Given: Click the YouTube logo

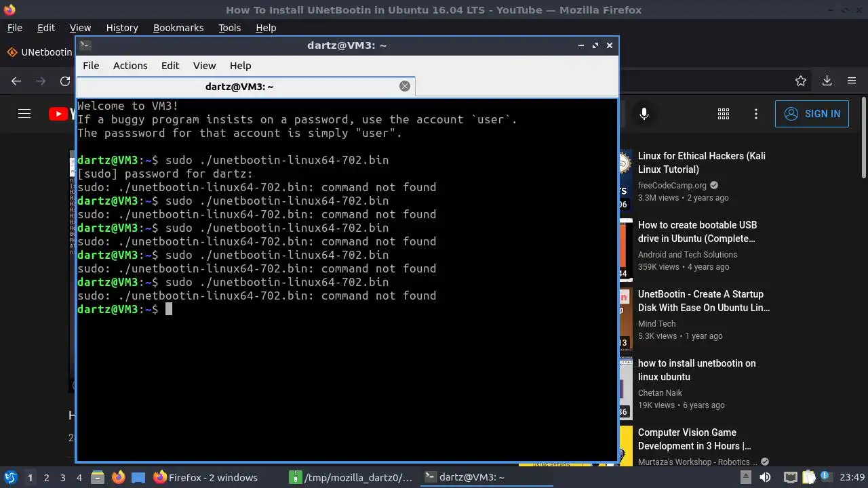Looking at the screenshot, I should point(62,114).
